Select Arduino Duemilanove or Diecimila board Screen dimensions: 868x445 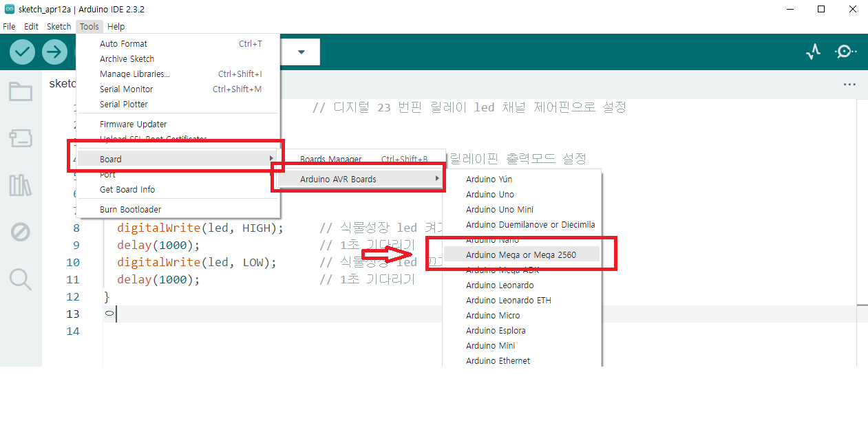coord(522,224)
